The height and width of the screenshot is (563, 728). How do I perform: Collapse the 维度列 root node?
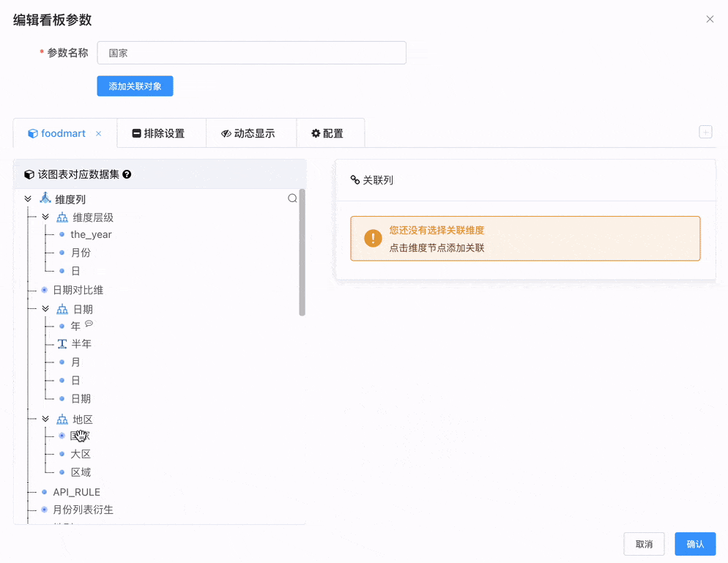coord(28,198)
